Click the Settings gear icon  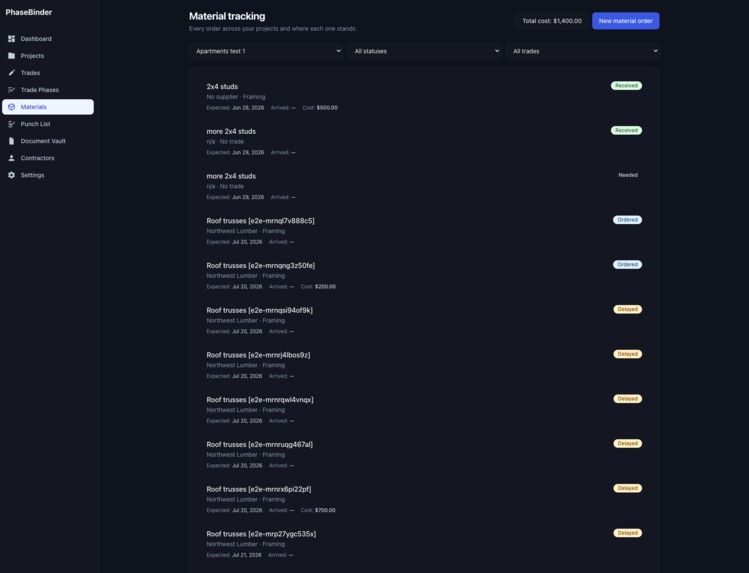click(11, 175)
